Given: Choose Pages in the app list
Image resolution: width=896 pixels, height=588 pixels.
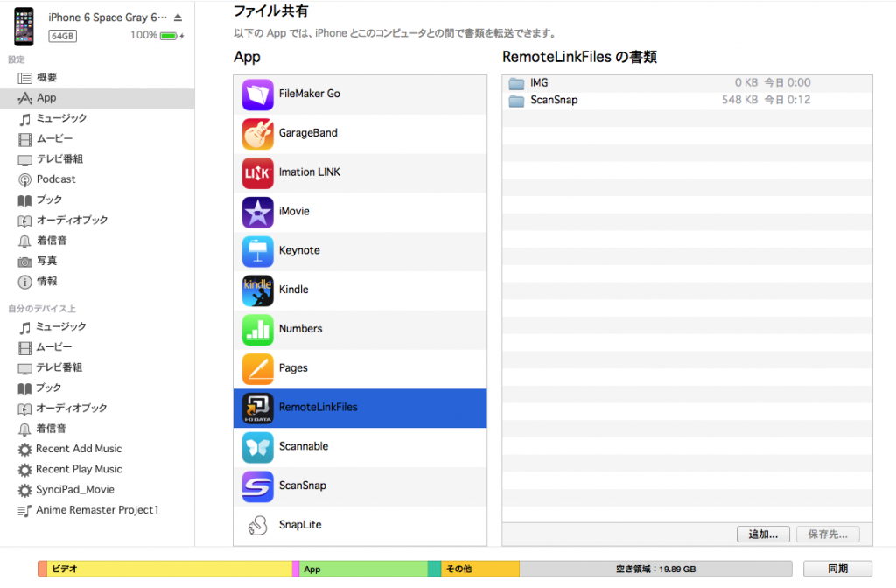Looking at the screenshot, I should pos(293,368).
